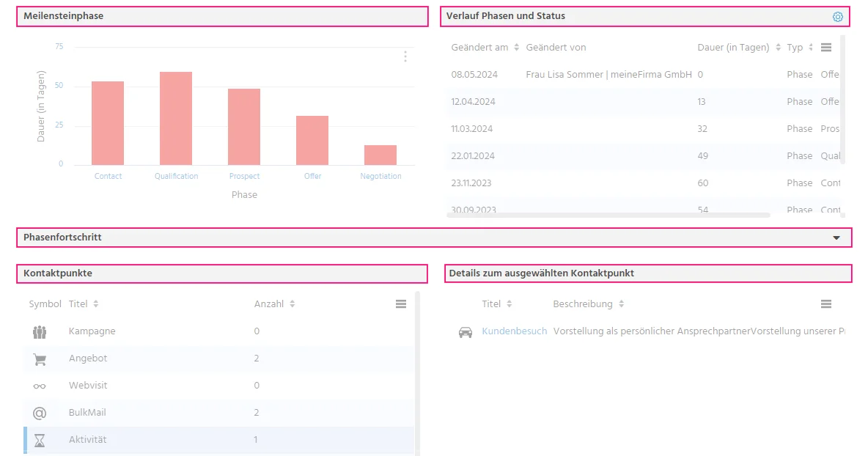Image resolution: width=868 pixels, height=456 pixels.
Task: Click the Meilensteinphase panel header
Action: (223, 17)
